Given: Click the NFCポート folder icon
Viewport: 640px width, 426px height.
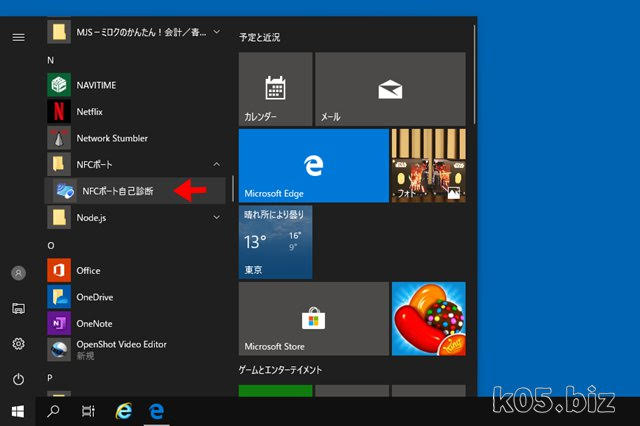Looking at the screenshot, I should (x=59, y=164).
